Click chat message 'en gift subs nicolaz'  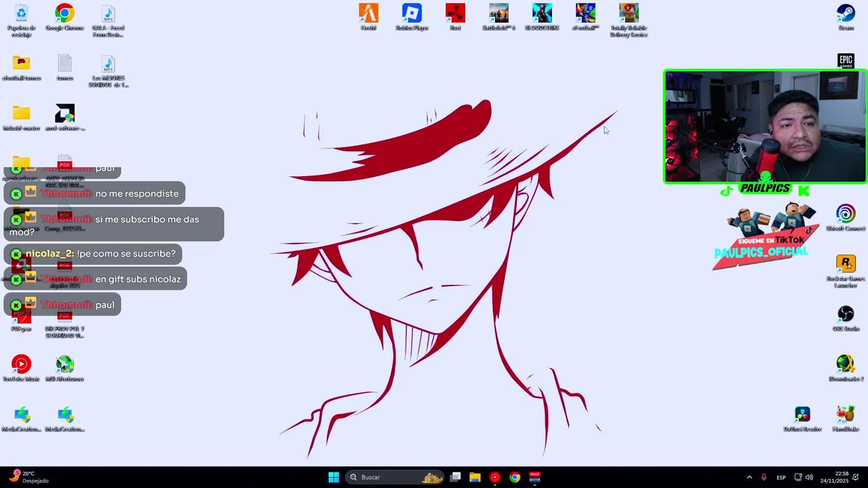click(x=96, y=279)
